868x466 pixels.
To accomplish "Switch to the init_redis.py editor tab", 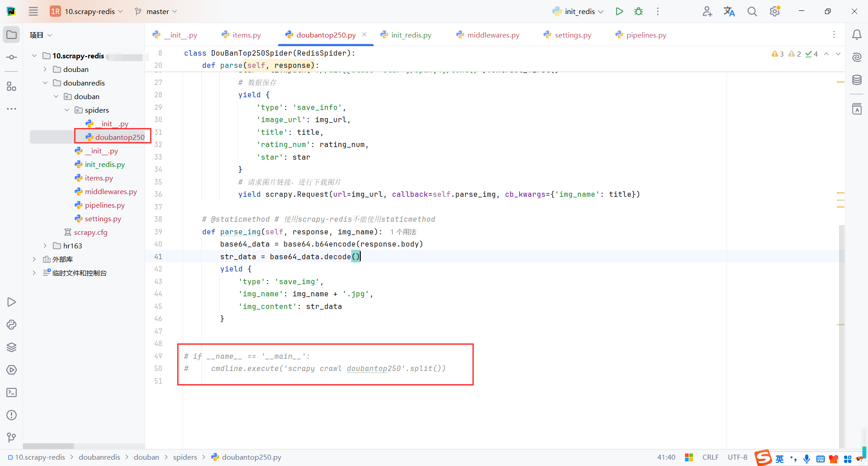I will pyautogui.click(x=406, y=35).
